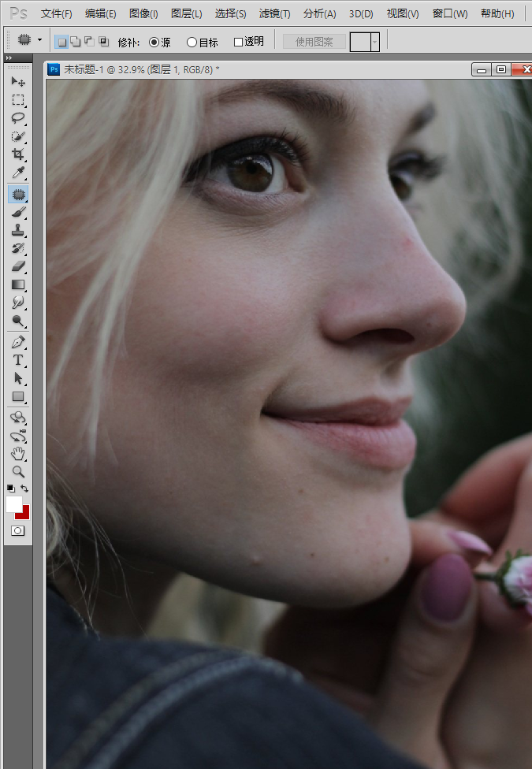
Task: Click the white foreground color swatch
Action: click(x=13, y=503)
